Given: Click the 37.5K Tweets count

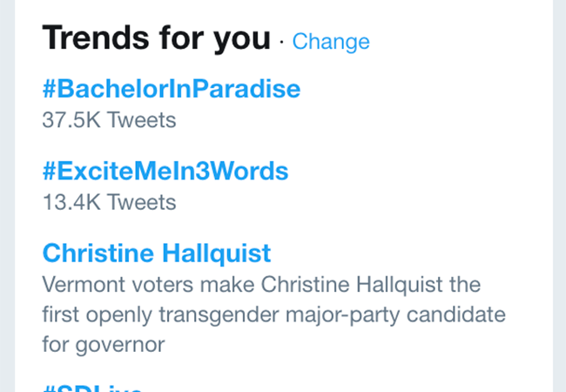Looking at the screenshot, I should click(x=109, y=120).
